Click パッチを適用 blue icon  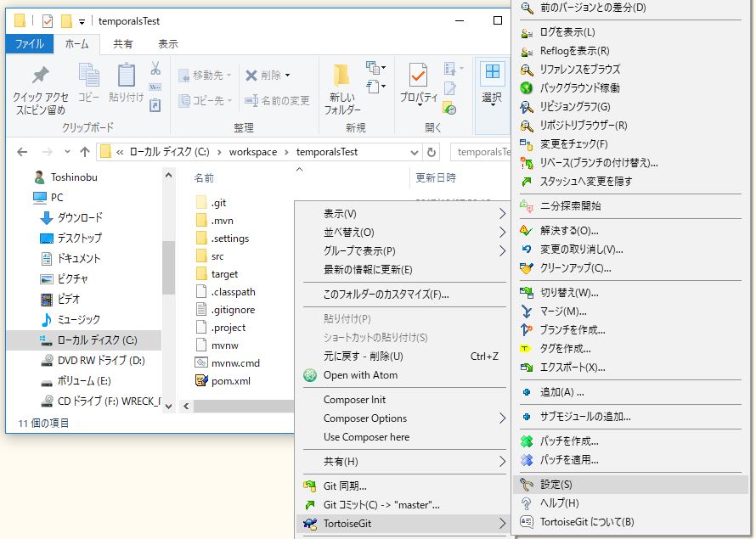tap(527, 460)
